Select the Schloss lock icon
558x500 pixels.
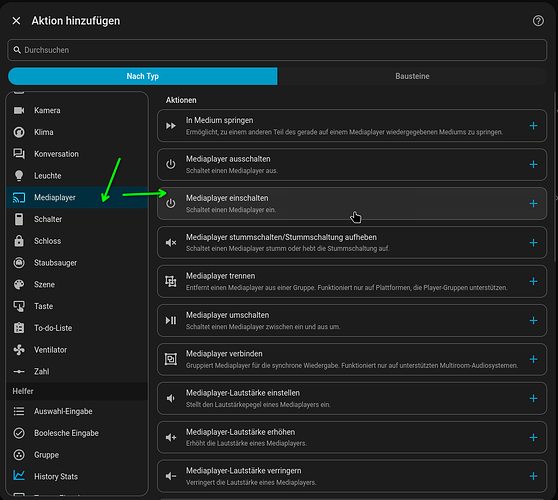pos(19,241)
